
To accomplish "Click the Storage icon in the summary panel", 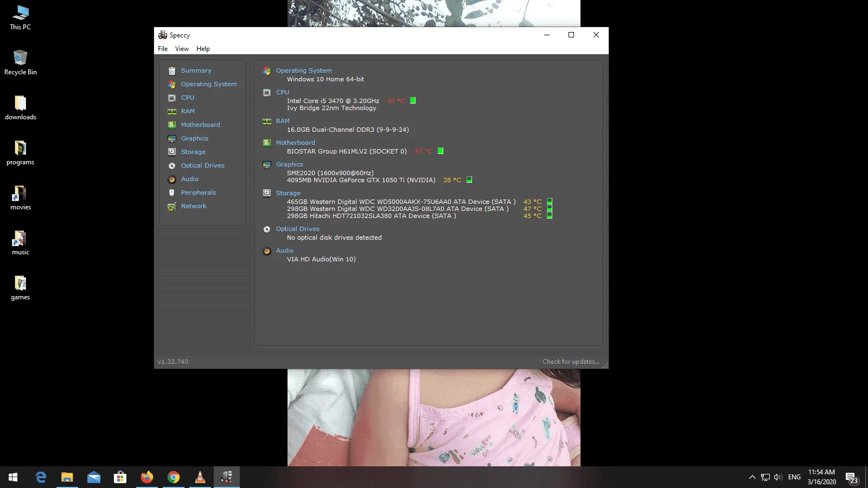I will pos(267,194).
